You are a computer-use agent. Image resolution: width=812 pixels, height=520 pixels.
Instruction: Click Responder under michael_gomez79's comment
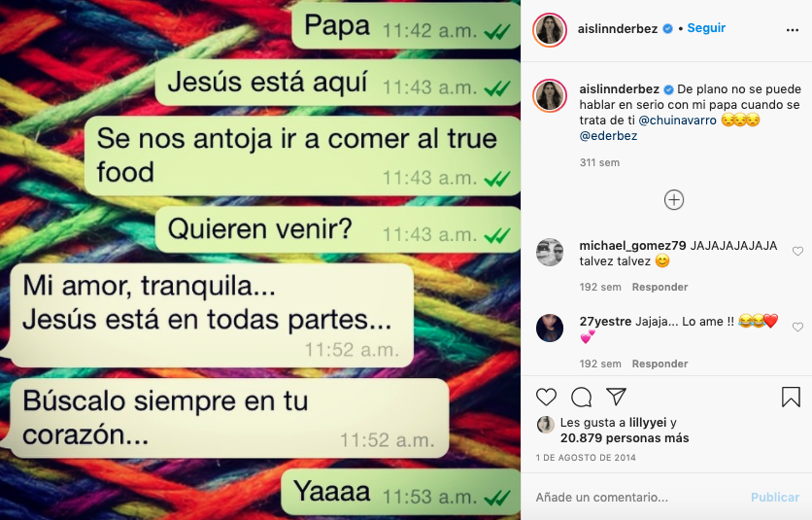tap(660, 288)
